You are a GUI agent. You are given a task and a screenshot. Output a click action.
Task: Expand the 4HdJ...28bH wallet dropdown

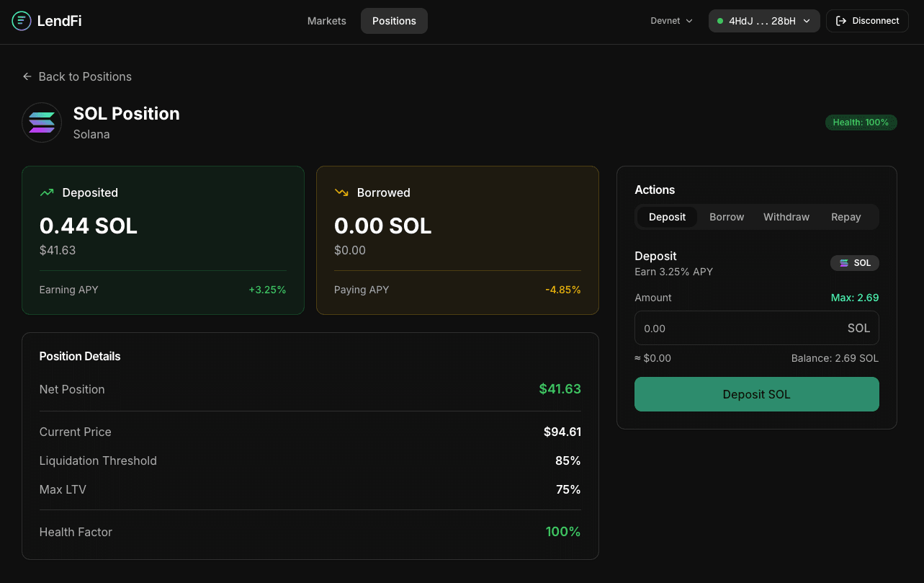pos(764,21)
